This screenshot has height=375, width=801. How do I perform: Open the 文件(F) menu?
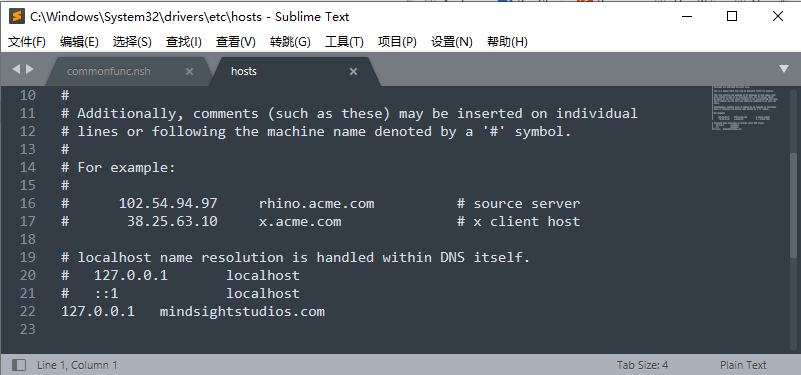click(27, 42)
